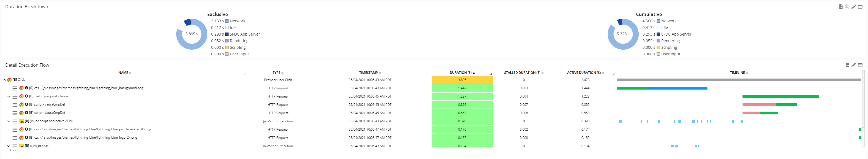Export Detail Execution Flow to CSV
The height and width of the screenshot is (159, 868).
(x=847, y=65)
